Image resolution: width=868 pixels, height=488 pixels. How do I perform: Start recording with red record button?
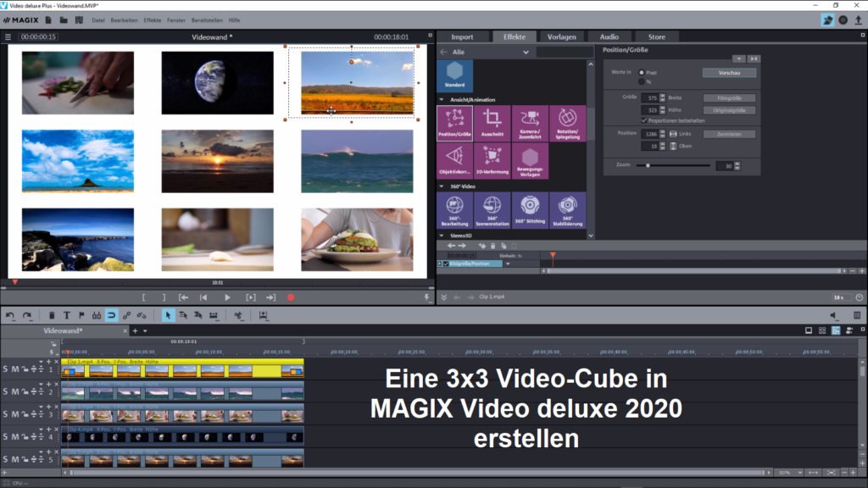tap(291, 297)
